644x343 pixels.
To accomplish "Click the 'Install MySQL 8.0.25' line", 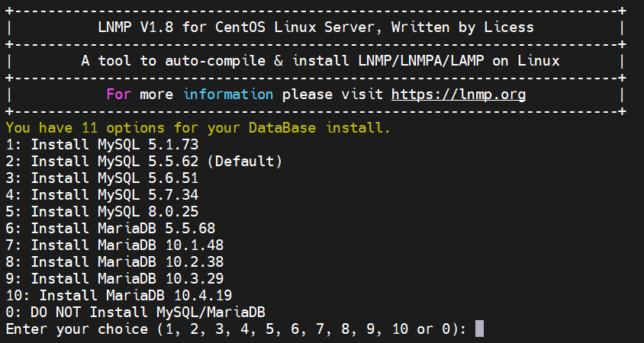I will coord(102,212).
